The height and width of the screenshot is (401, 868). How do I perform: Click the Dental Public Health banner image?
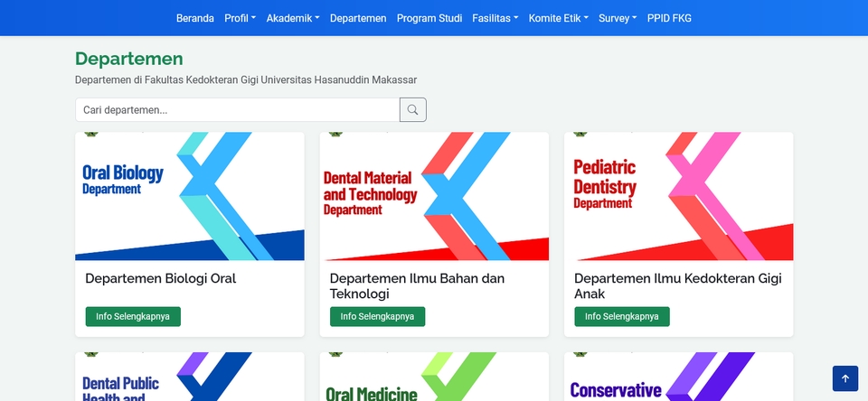[190, 377]
